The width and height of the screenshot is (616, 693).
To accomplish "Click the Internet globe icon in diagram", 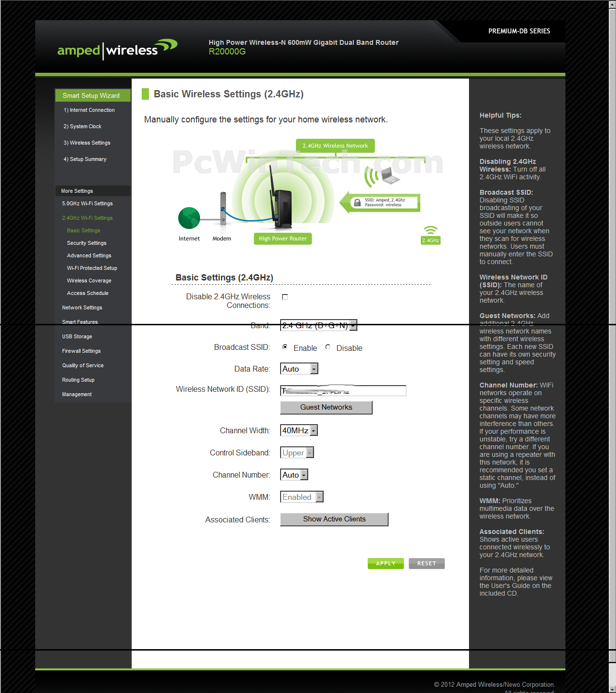I will [189, 218].
